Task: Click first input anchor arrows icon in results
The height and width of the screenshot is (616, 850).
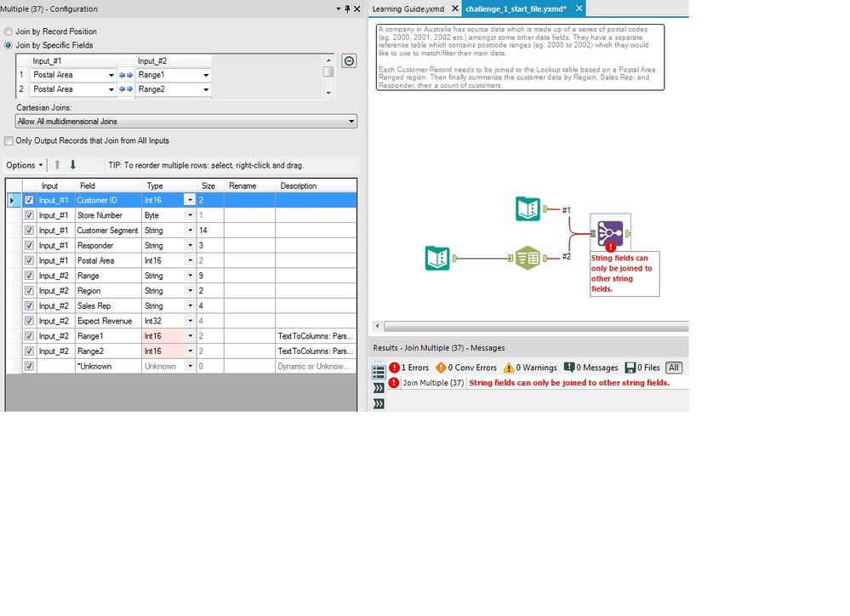Action: pyautogui.click(x=379, y=388)
